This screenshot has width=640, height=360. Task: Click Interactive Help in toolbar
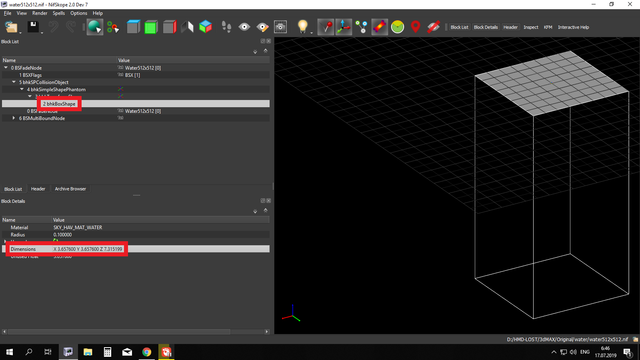pyautogui.click(x=573, y=27)
